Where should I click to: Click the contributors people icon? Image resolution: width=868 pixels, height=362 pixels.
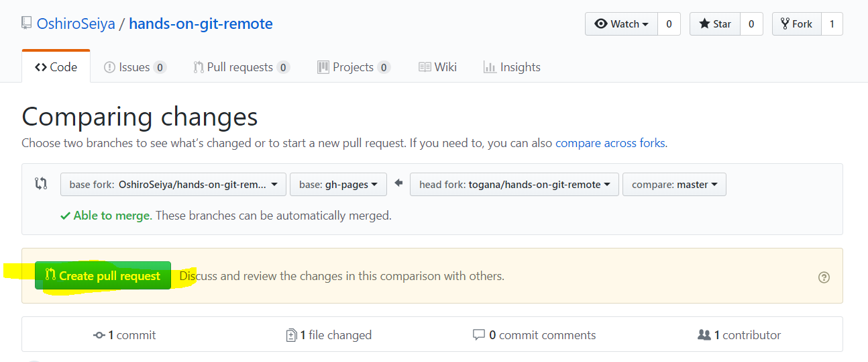[704, 334]
